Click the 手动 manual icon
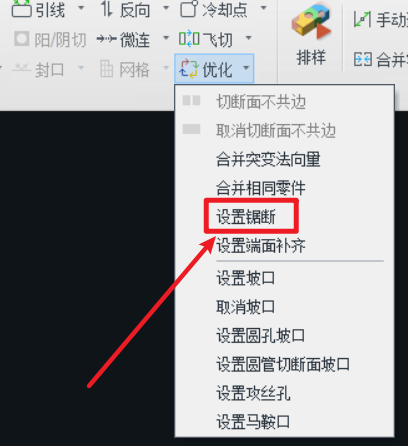The image size is (408, 446). click(362, 19)
